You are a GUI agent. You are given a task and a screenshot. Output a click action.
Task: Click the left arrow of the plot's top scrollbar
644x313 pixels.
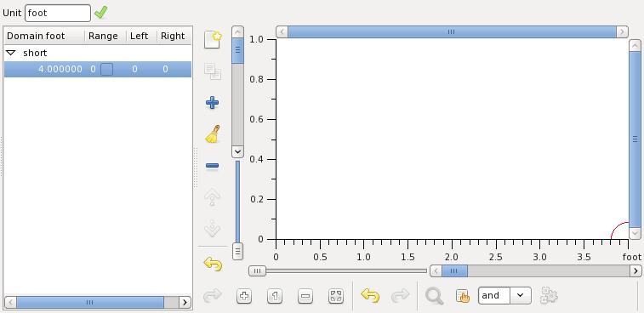282,31
